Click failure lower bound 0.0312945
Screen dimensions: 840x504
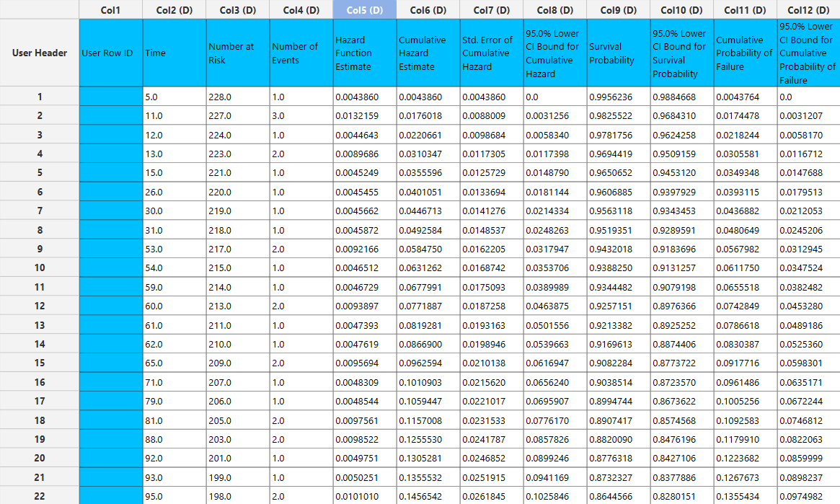point(808,249)
